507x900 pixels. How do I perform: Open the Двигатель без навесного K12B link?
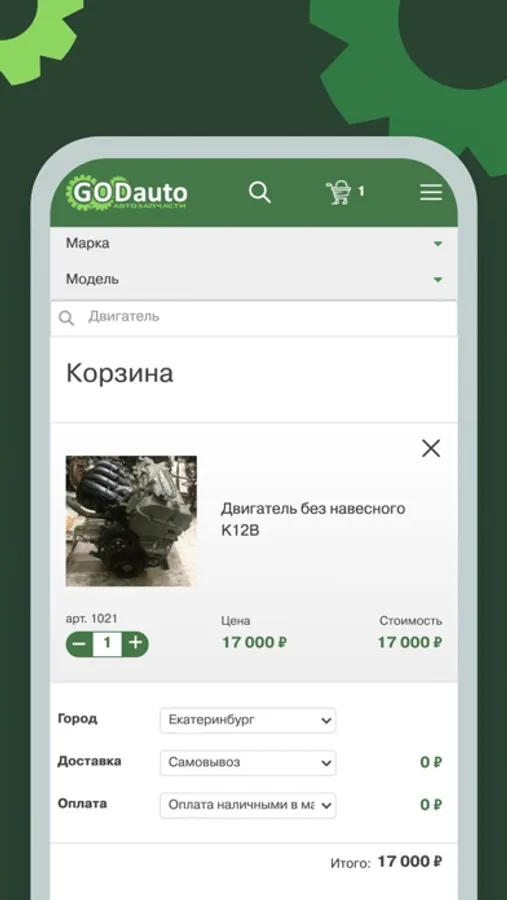coord(313,519)
